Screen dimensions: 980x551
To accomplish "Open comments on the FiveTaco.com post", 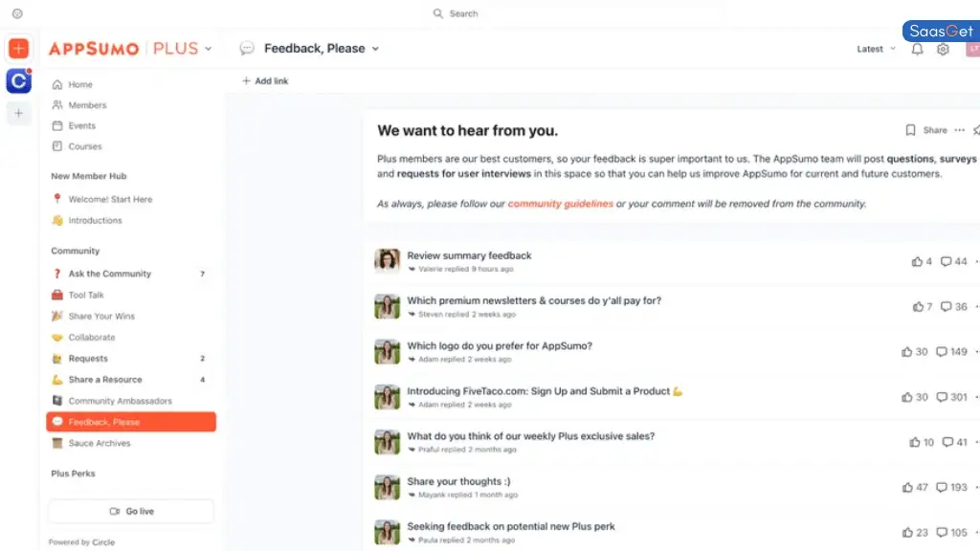I will point(951,397).
